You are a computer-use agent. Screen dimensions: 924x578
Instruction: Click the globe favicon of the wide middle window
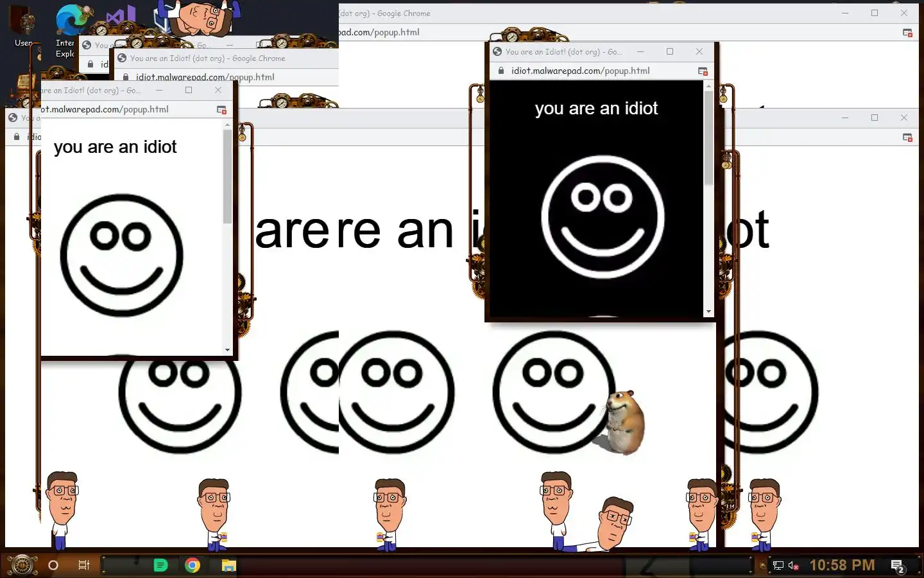point(13,118)
